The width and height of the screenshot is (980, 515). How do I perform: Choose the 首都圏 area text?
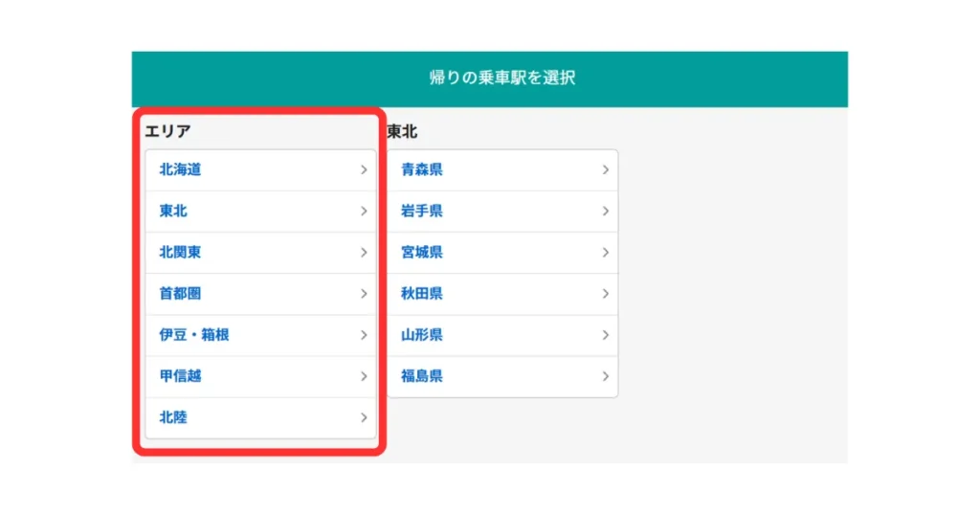(180, 294)
